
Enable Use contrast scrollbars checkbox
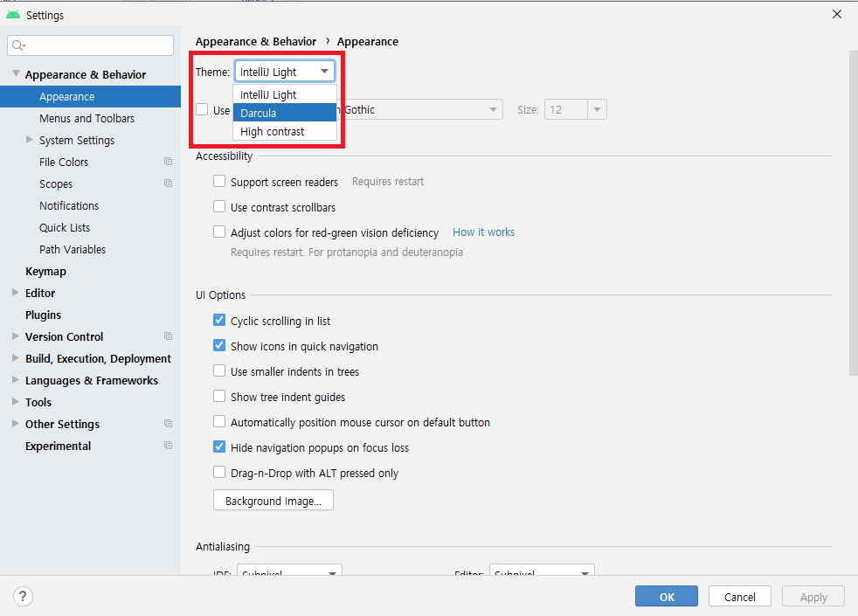tap(219, 206)
